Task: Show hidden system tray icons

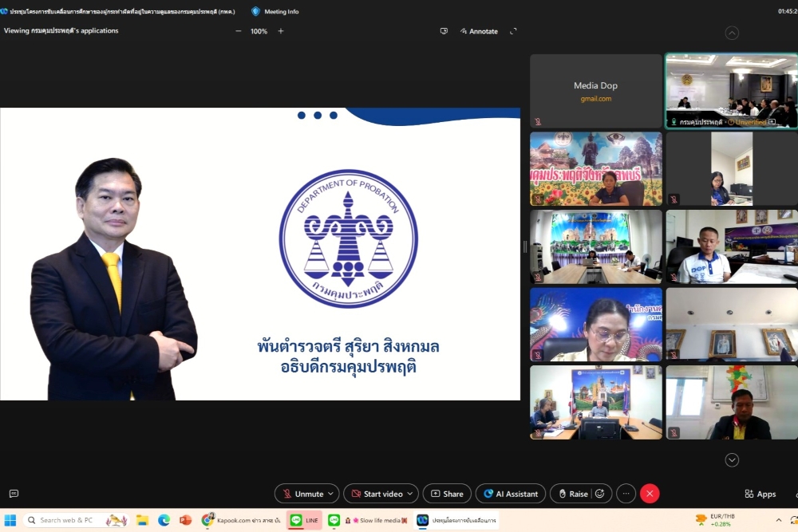Action: (779, 520)
